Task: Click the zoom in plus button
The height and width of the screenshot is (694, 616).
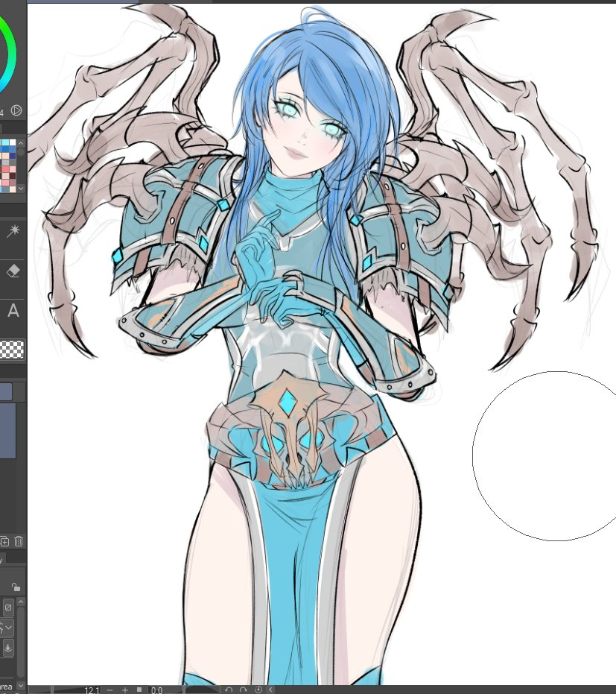Action: pyautogui.click(x=125, y=690)
